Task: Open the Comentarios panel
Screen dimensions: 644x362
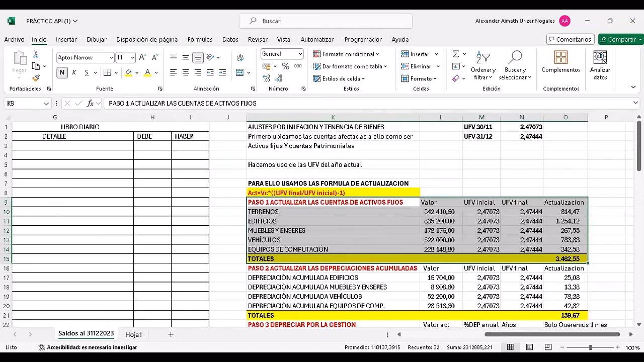Action: [570, 39]
